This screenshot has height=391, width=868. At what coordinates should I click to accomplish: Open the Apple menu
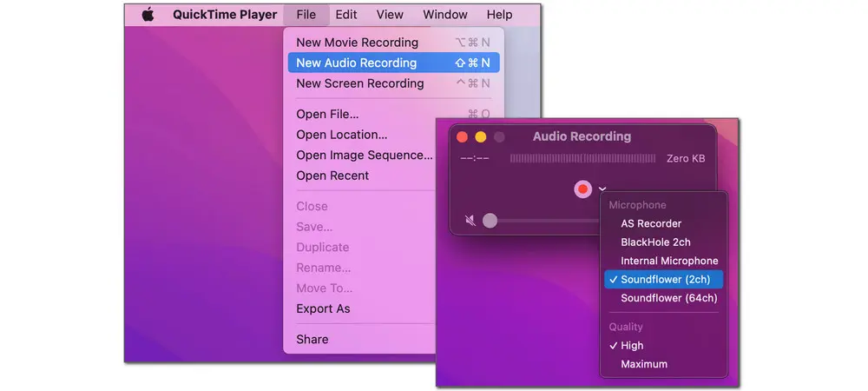pyautogui.click(x=148, y=15)
